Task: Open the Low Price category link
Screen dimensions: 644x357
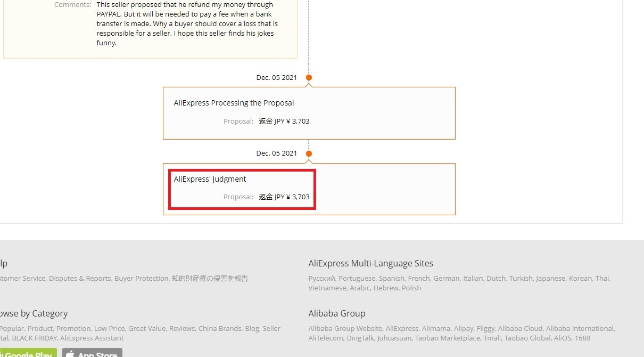Action: pyautogui.click(x=109, y=328)
